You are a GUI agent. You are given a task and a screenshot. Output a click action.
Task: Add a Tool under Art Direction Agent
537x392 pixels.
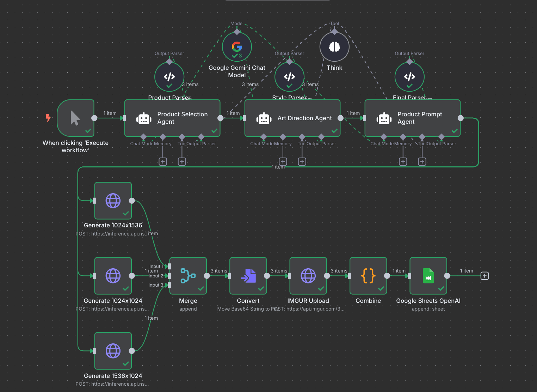click(302, 161)
